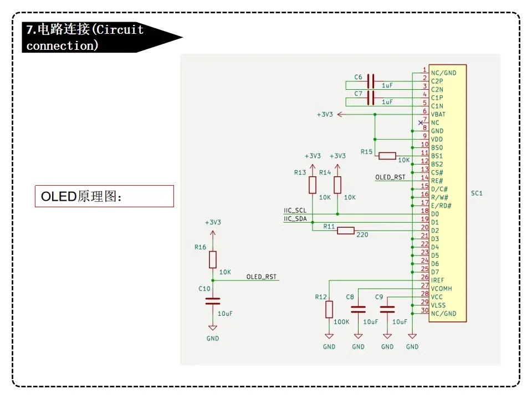Click the D2 pin label
The width and height of the screenshot is (532, 399).
[435, 231]
